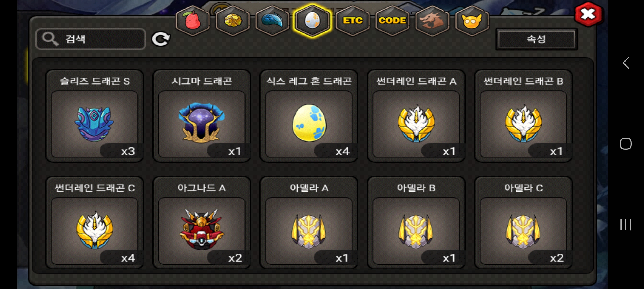This screenshot has width=644, height=289.
Task: Select the 썬더레인 드래곤 A egg
Action: 416,116
